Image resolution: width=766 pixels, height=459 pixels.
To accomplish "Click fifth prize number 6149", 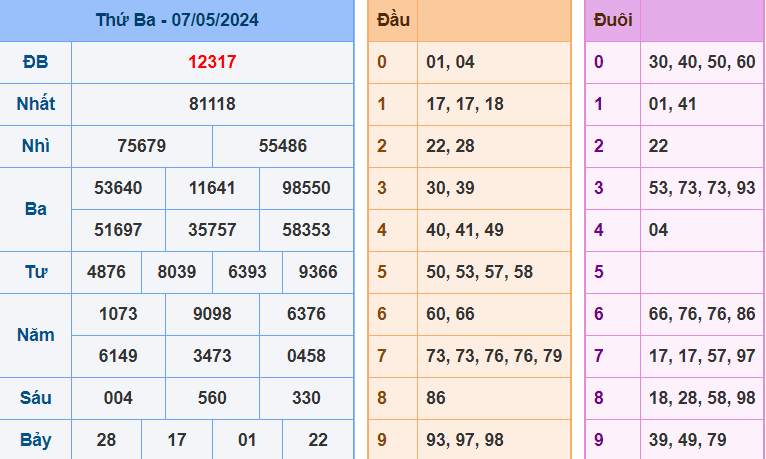I will 118,356.
